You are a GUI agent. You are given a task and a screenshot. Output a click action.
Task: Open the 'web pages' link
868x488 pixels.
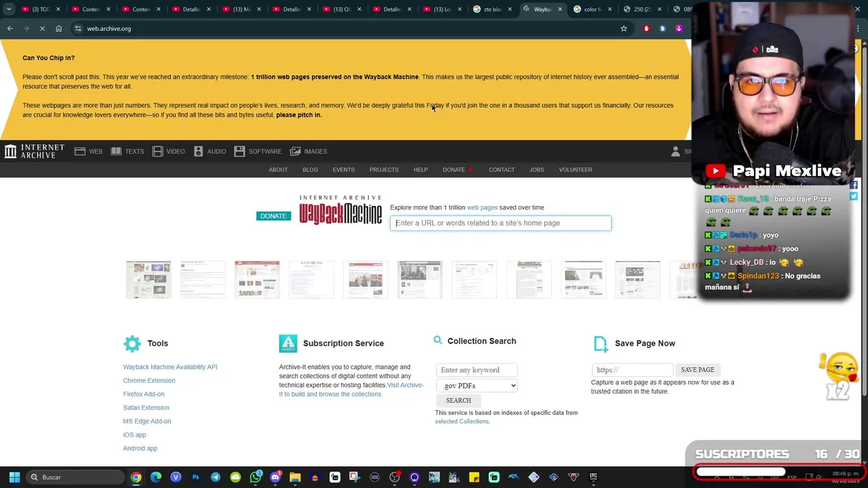[x=482, y=207]
